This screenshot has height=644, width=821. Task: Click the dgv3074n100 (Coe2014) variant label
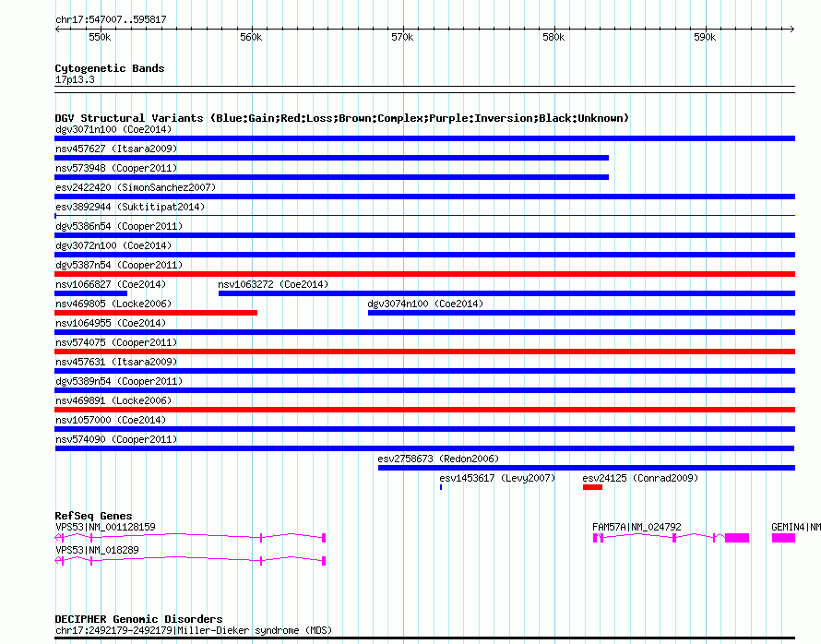pyautogui.click(x=425, y=304)
